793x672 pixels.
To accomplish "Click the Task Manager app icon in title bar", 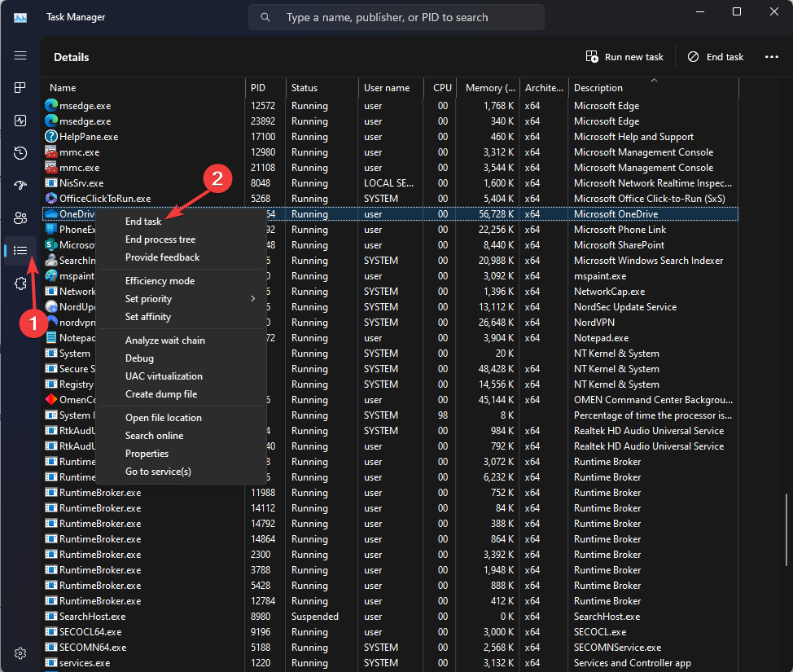I will click(20, 18).
